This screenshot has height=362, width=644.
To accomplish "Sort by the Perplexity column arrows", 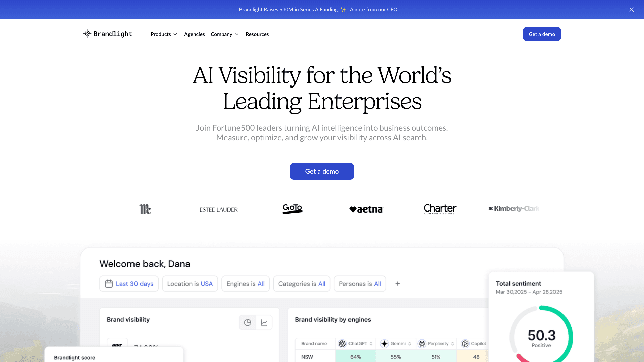I will 453,344.
